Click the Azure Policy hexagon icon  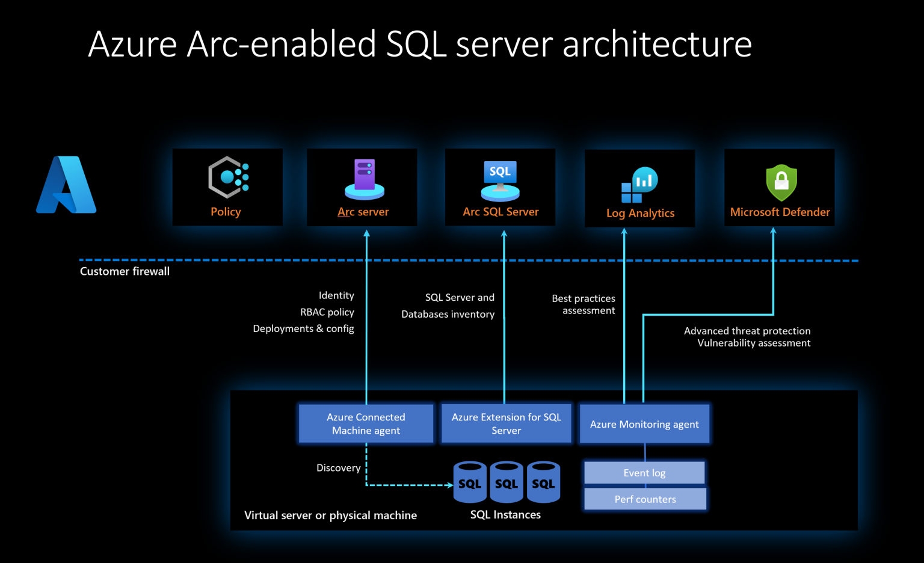coord(227,177)
